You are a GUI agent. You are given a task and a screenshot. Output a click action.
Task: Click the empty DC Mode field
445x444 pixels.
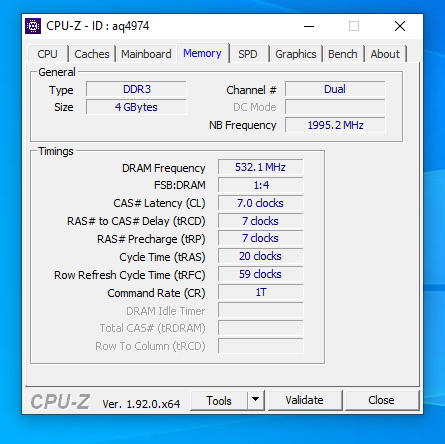(x=335, y=107)
